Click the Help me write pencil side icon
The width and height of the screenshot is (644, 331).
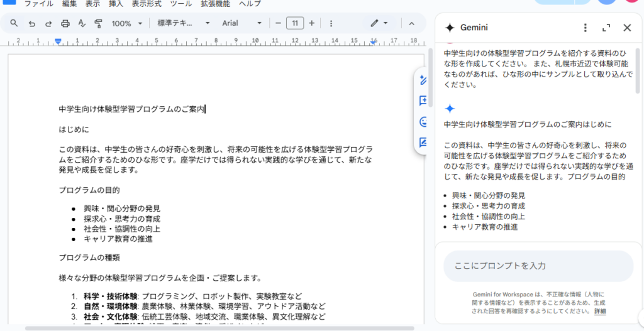tap(423, 80)
